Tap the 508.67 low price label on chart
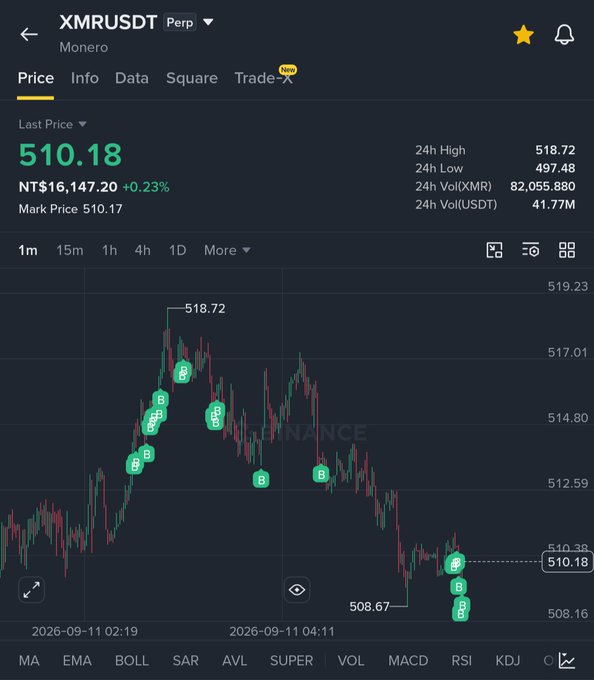This screenshot has height=680, width=594. coord(369,606)
